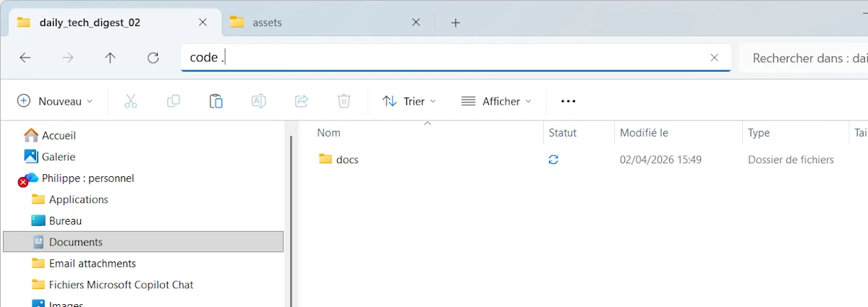
Task: Close the assets tab
Action: pyautogui.click(x=416, y=22)
